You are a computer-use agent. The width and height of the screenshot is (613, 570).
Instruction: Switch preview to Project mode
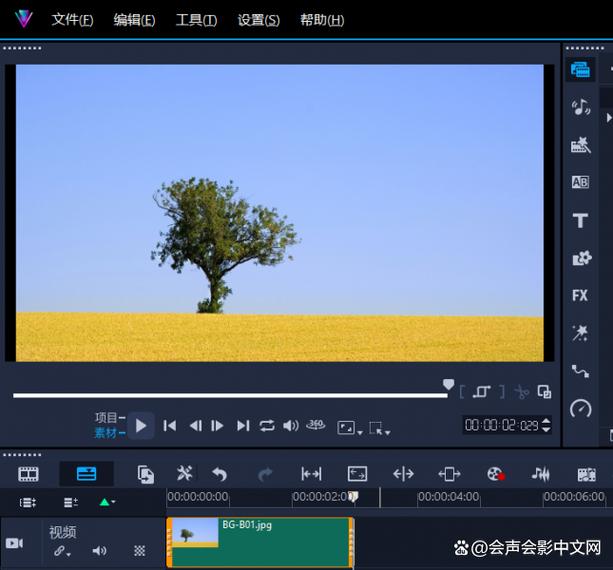106,417
